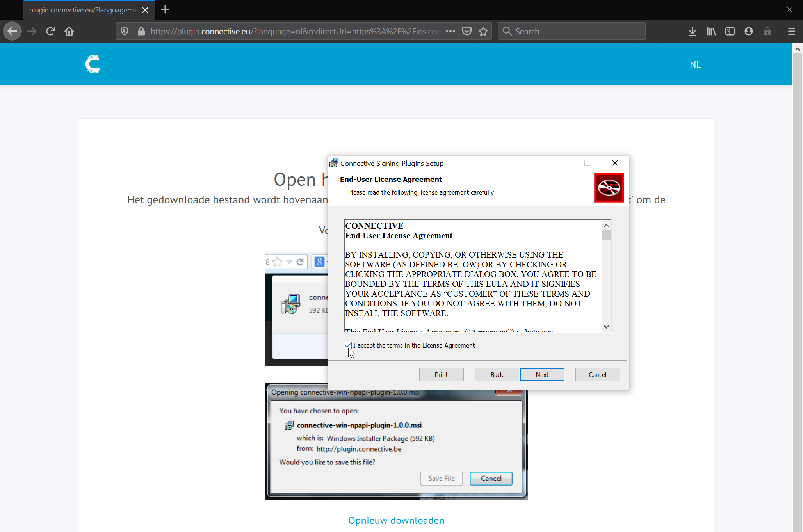Image resolution: width=803 pixels, height=532 pixels.
Task: Uncheck accept license terms checkbox
Action: [348, 345]
